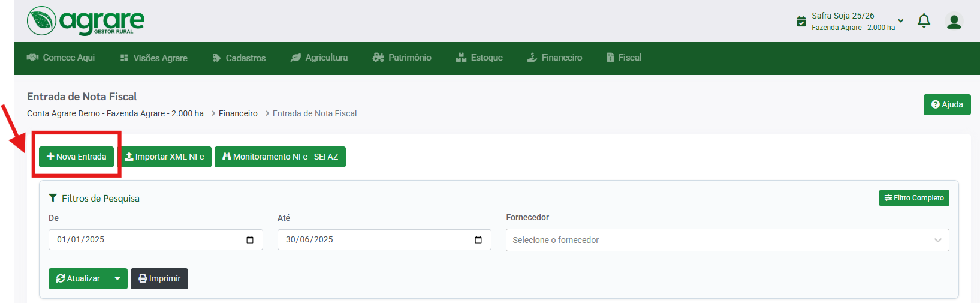Open the De date calendar picker

click(250, 240)
